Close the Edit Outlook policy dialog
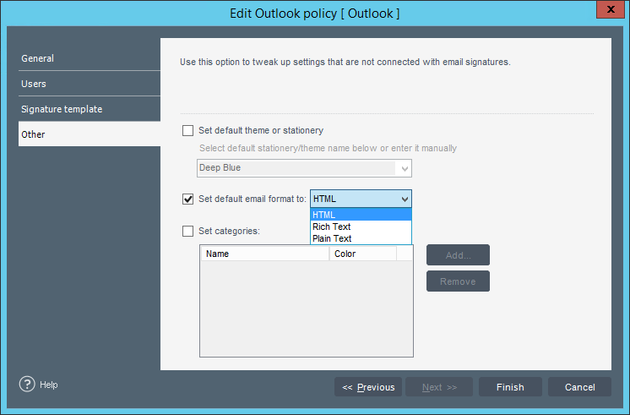The height and width of the screenshot is (415, 630). coord(610,9)
